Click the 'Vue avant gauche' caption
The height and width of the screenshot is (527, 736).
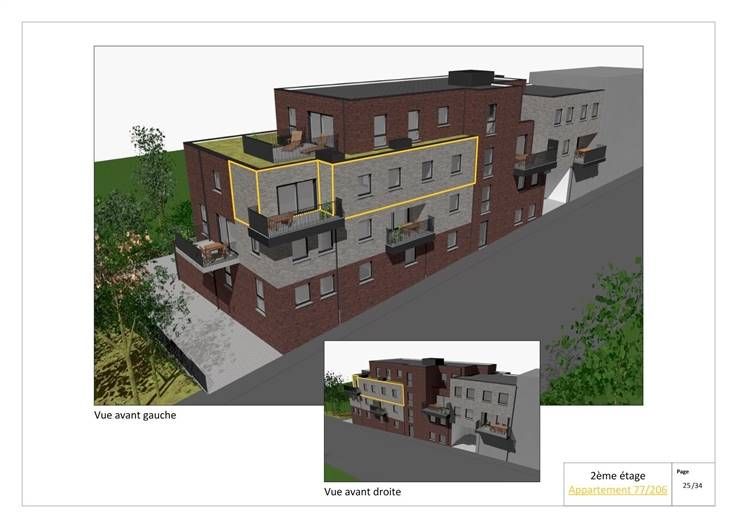pos(135,414)
